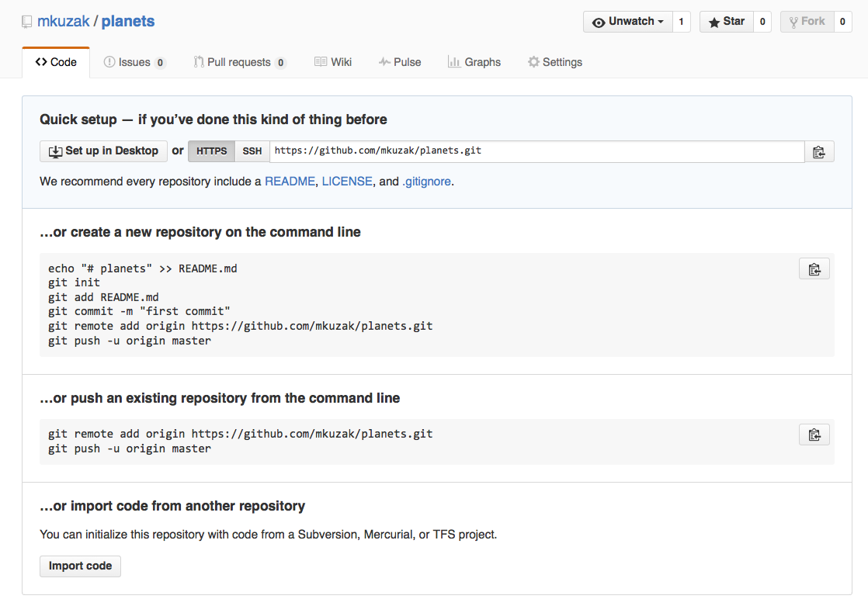
Task: Select the Code tab
Action: coord(56,61)
